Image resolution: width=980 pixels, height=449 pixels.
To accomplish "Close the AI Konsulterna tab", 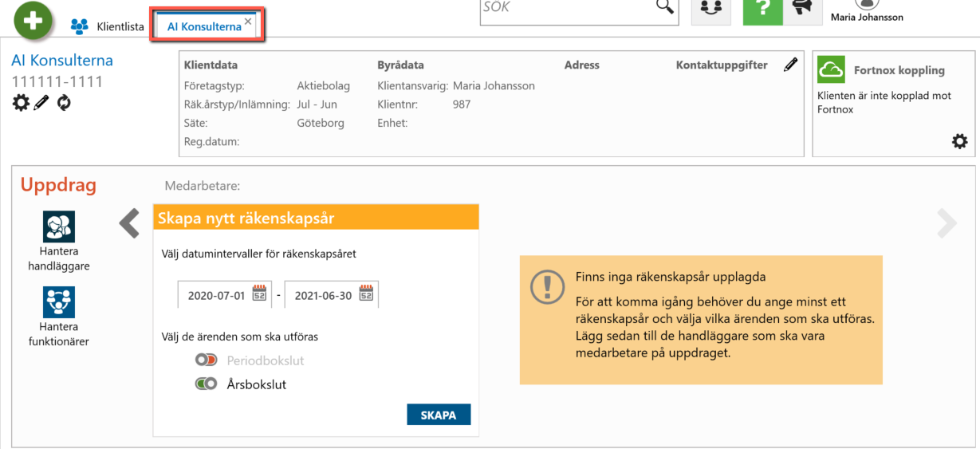I will (x=248, y=22).
